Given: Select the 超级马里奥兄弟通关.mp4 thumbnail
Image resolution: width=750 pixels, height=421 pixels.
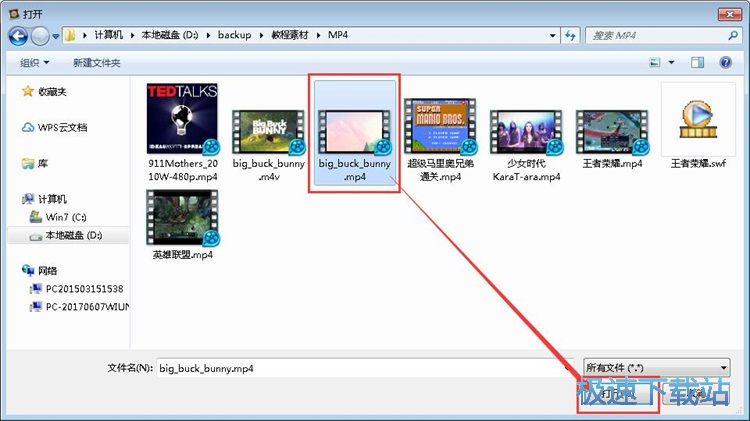Looking at the screenshot, I should (440, 126).
